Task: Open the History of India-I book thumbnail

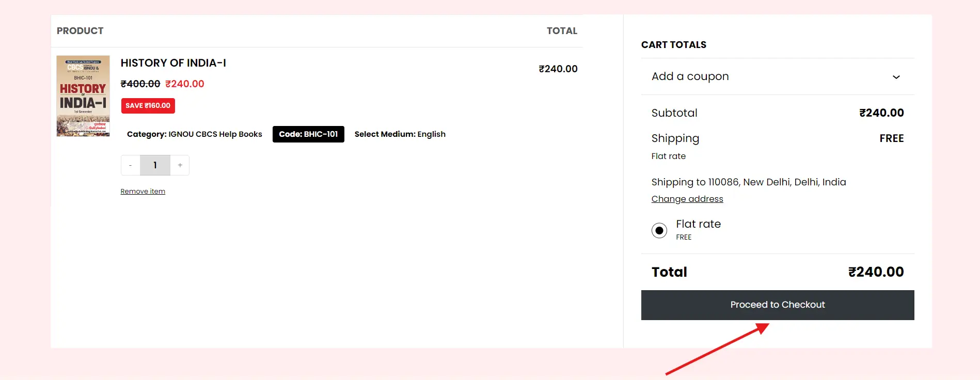Action: [83, 96]
